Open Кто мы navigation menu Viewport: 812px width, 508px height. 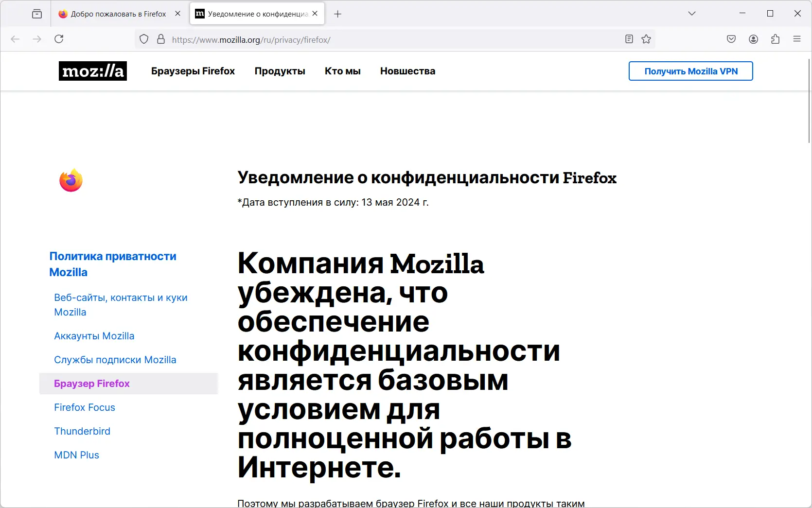tap(343, 71)
